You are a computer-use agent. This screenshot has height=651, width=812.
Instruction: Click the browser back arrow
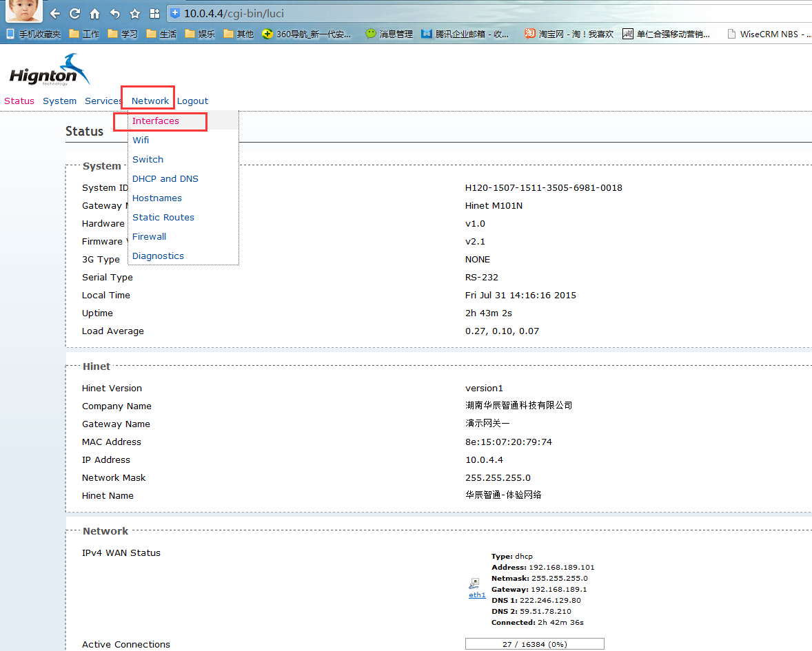coord(55,14)
